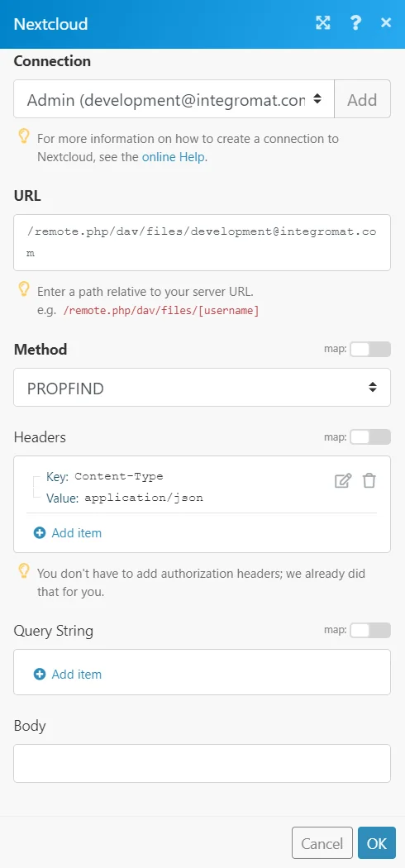Viewport: 405px width, 868px height.
Task: Click the Cancel button
Action: point(322,843)
